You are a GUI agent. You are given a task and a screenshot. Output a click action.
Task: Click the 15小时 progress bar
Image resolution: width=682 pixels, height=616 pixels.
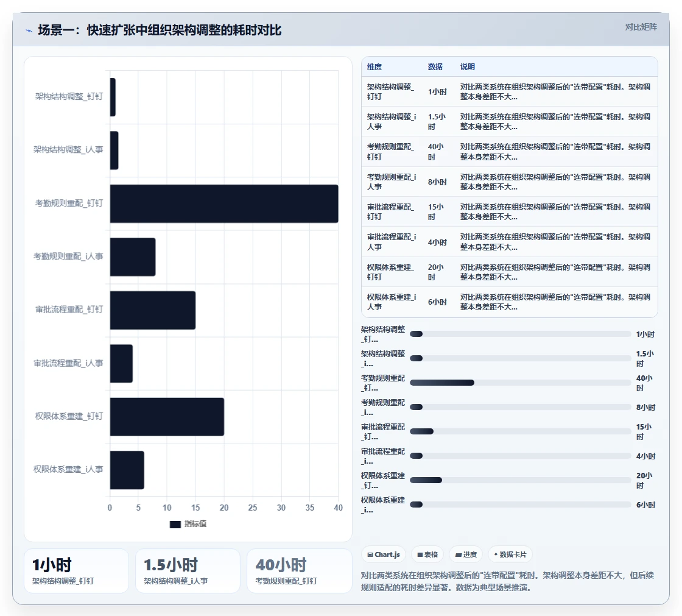click(520, 431)
